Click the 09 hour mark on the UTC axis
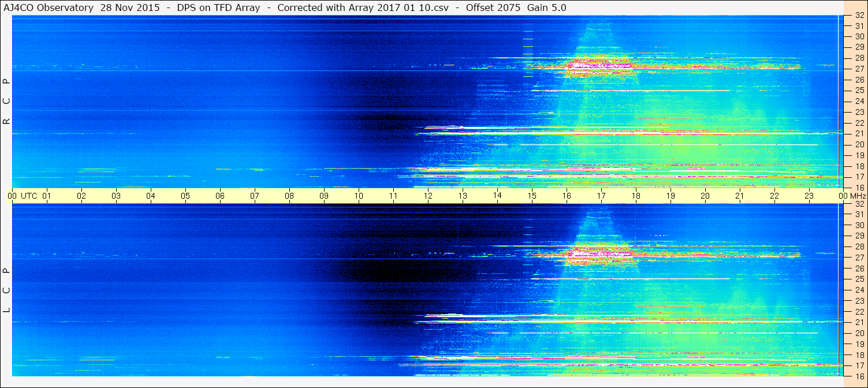The image size is (868, 388). [324, 196]
